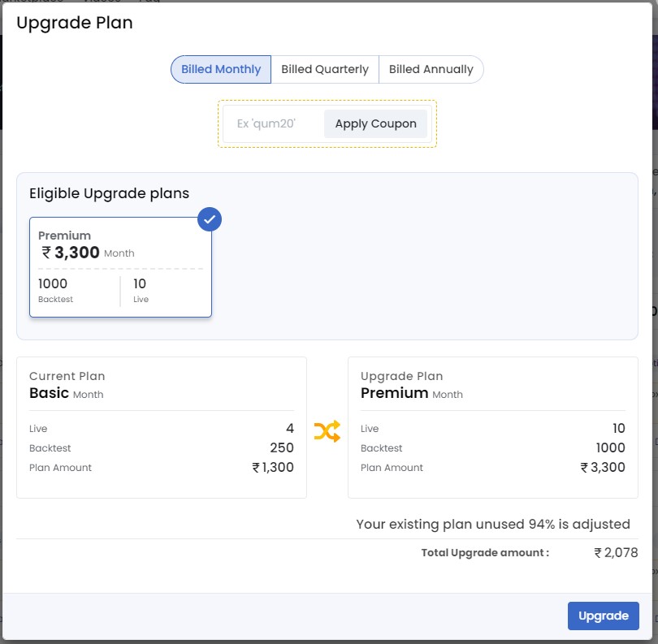Viewport: 658px width, 644px height.
Task: Click the yellow shuffle arrows icon
Action: pyautogui.click(x=327, y=431)
